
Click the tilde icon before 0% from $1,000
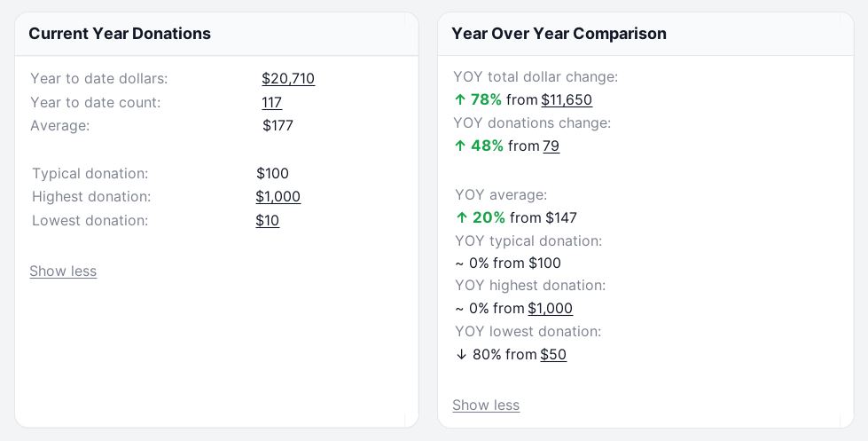[x=459, y=309]
